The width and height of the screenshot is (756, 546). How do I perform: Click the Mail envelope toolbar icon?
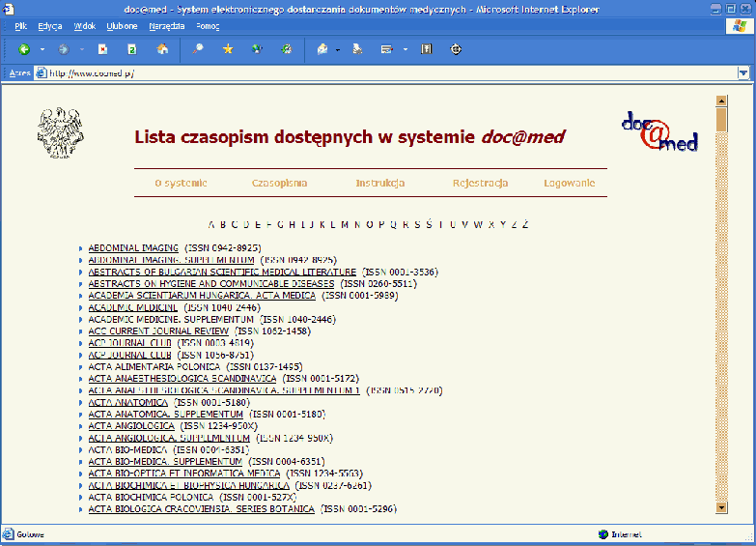pos(322,49)
